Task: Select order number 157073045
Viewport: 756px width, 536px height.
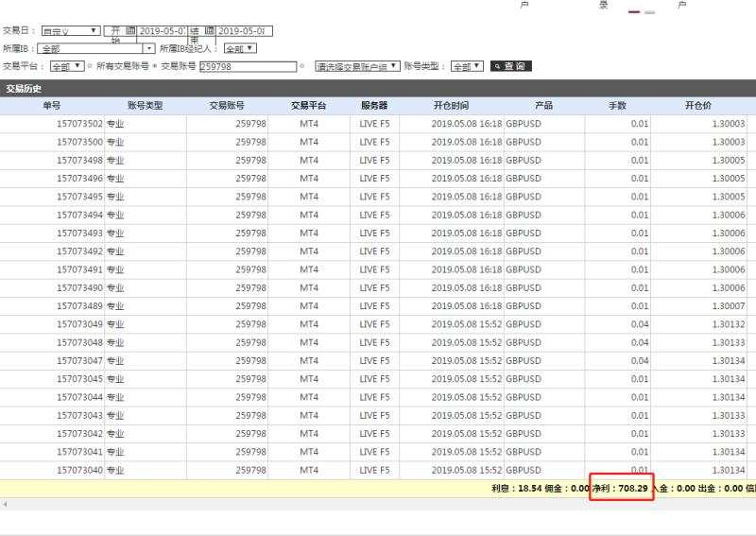Action: 79,379
